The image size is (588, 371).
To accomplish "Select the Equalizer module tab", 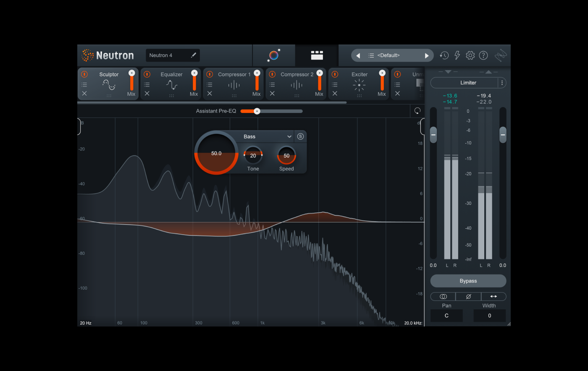I will (171, 84).
